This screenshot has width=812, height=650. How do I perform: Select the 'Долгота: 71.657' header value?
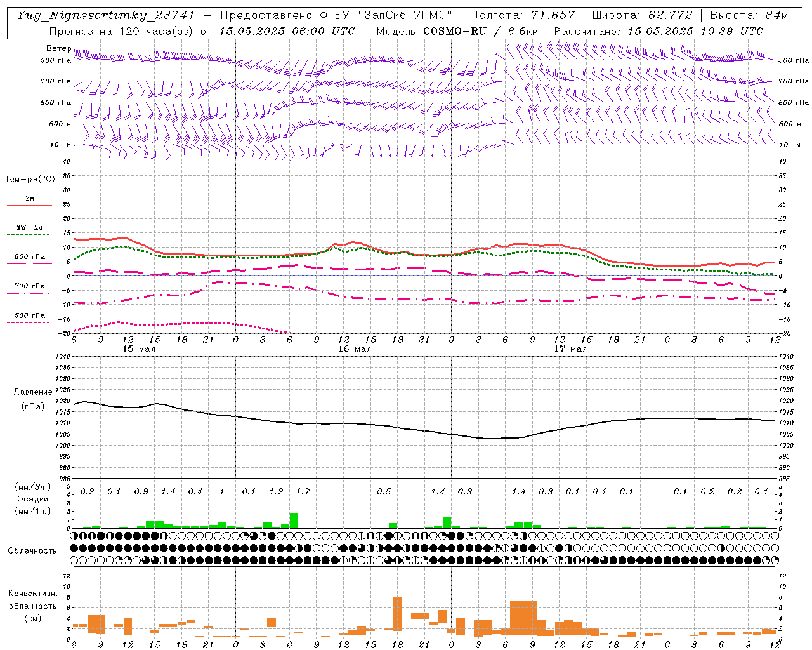click(523, 15)
